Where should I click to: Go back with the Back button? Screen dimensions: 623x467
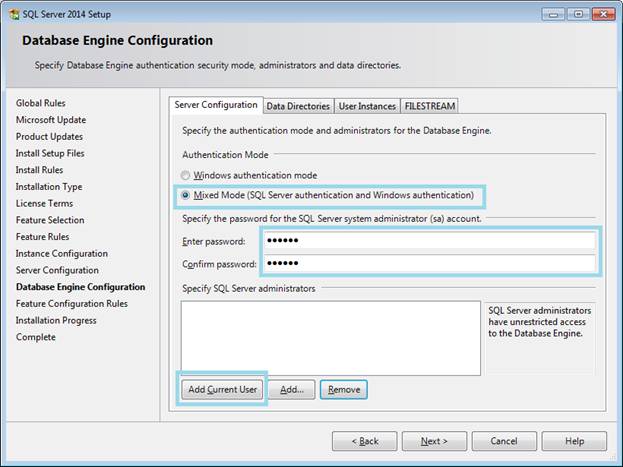click(x=364, y=441)
